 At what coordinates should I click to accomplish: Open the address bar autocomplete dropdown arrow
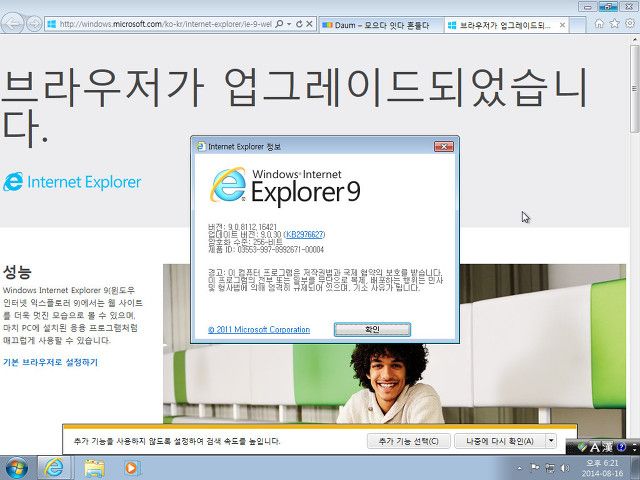(289, 24)
